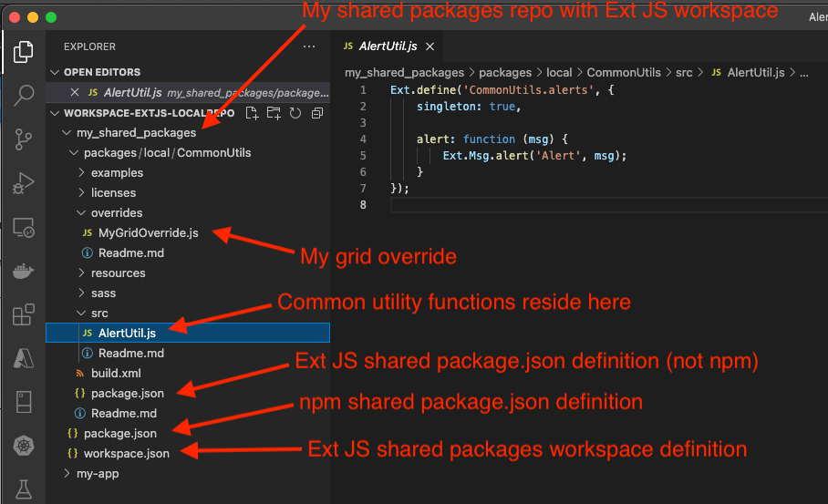828x504 pixels.
Task: Click the New File icon in explorer
Action: 253,113
